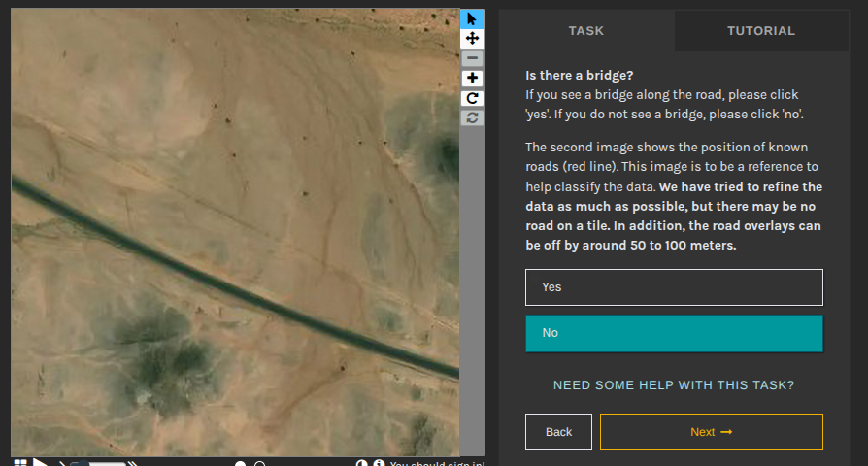Choose the 'No' answer option
Viewport: 868px width, 466px height.
click(x=674, y=333)
